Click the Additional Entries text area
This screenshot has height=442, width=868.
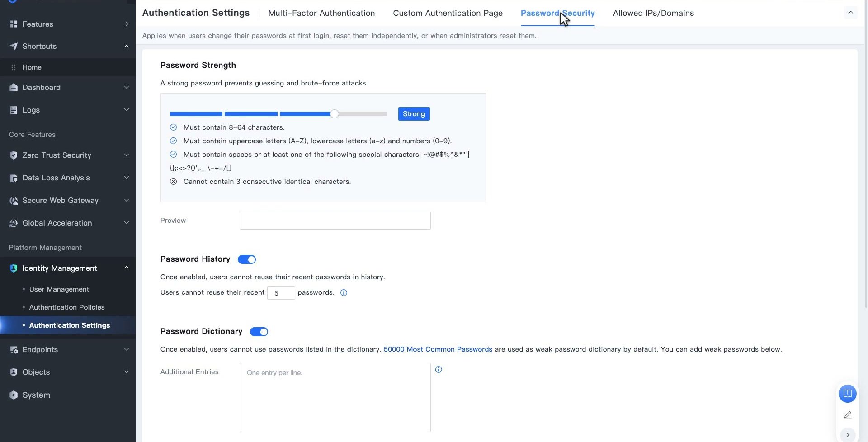pos(335,397)
